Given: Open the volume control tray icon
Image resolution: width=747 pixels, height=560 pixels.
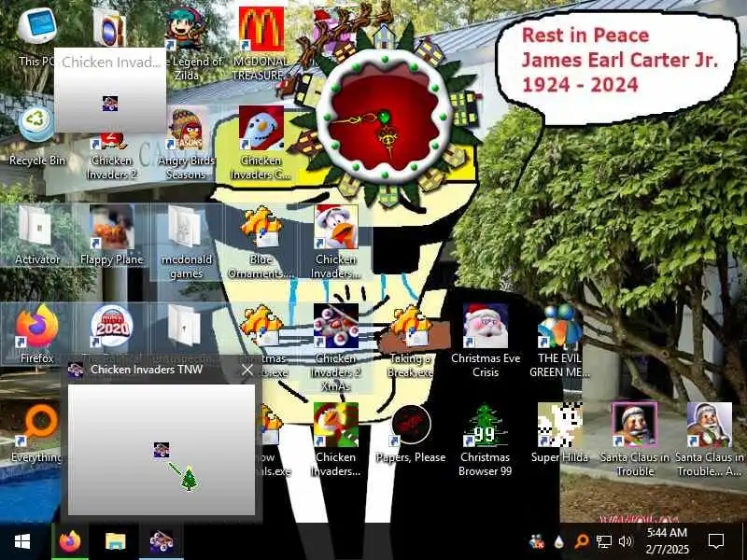Looking at the screenshot, I should tap(625, 541).
